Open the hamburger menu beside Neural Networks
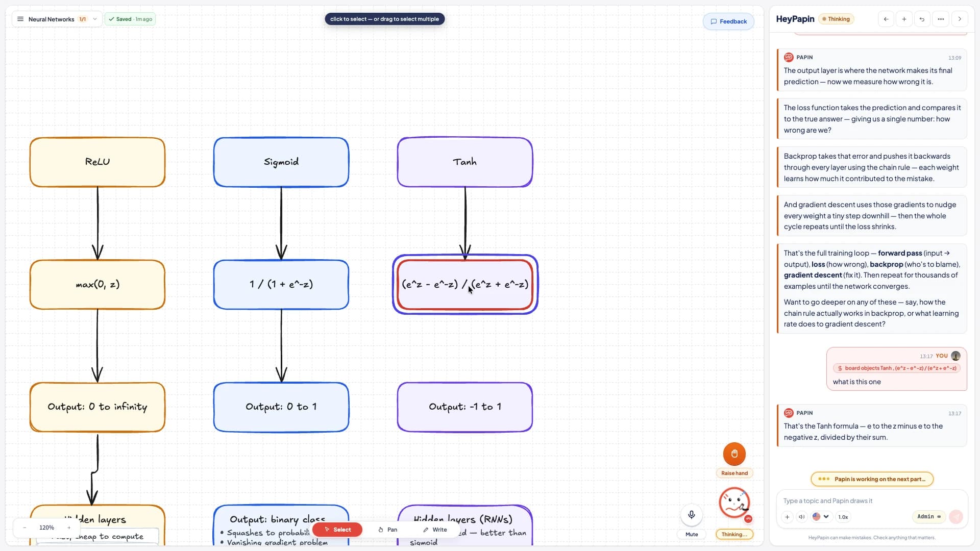Screen dimensions: 980x551 coord(20,19)
